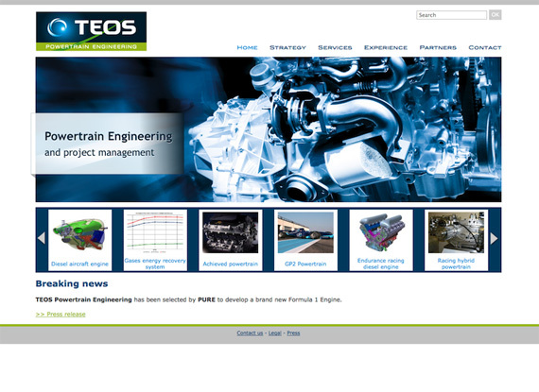Click the carousel right arrow
The height and width of the screenshot is (392, 539).
pyautogui.click(x=494, y=238)
